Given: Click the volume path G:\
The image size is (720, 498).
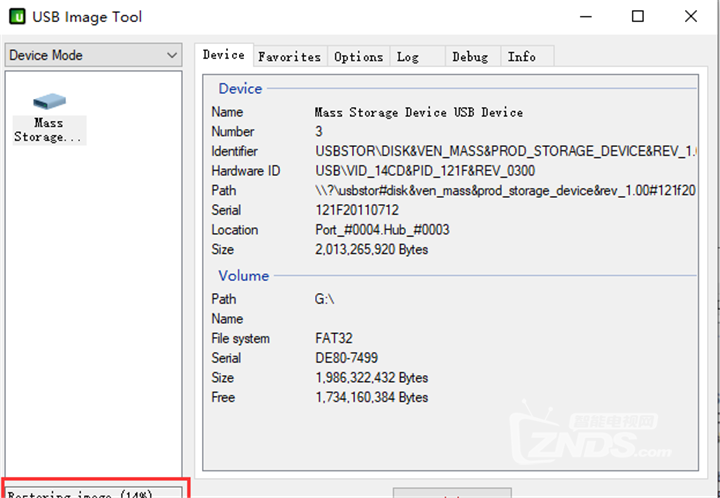Looking at the screenshot, I should [324, 299].
